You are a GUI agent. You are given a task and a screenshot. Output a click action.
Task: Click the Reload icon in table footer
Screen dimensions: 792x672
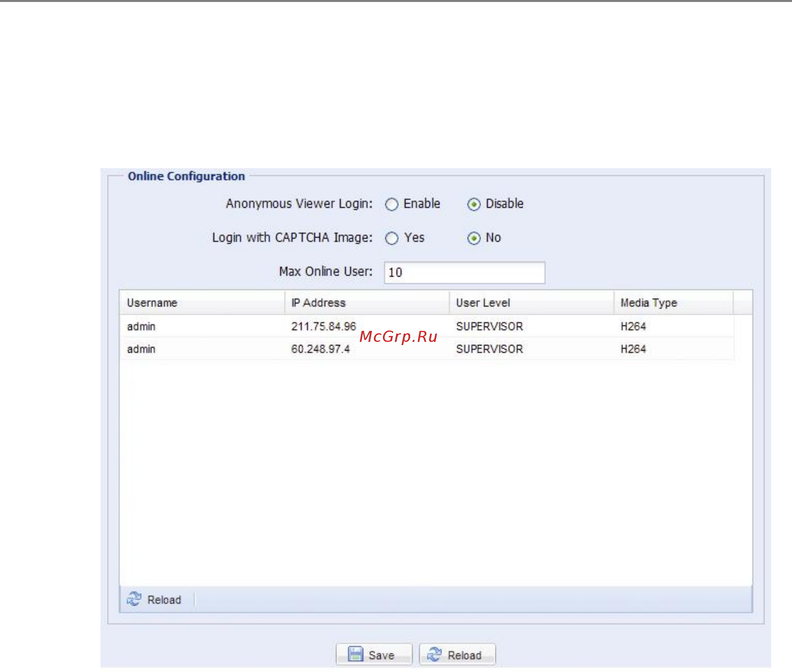coord(134,599)
